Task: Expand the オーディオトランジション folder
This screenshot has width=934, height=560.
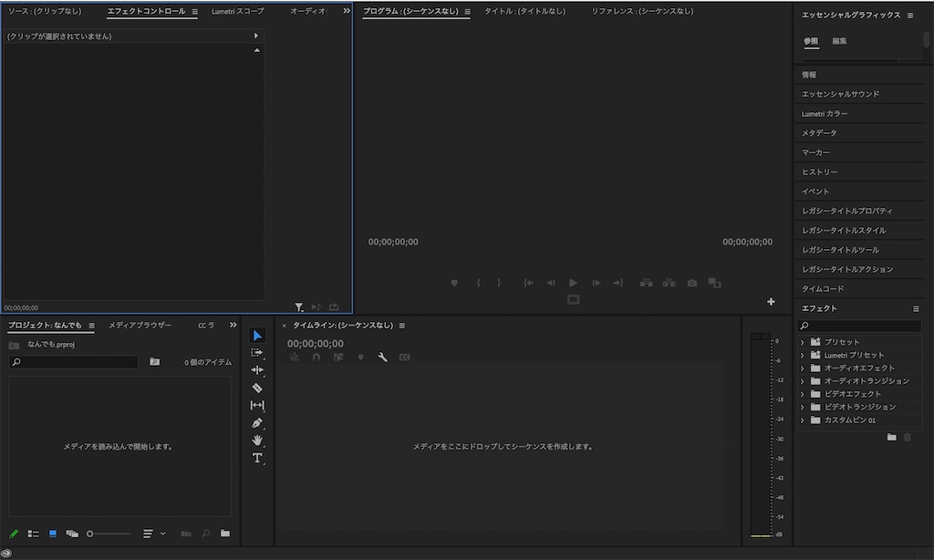Action: click(803, 381)
